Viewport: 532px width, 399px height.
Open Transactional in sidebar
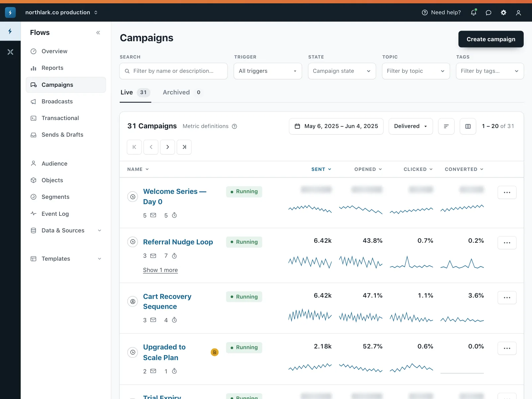tap(66, 118)
